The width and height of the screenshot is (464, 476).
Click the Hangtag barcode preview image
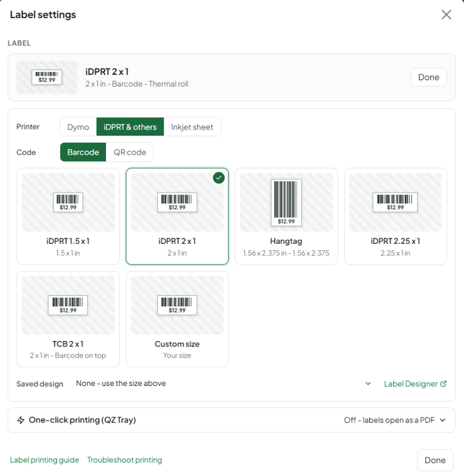[x=286, y=202]
